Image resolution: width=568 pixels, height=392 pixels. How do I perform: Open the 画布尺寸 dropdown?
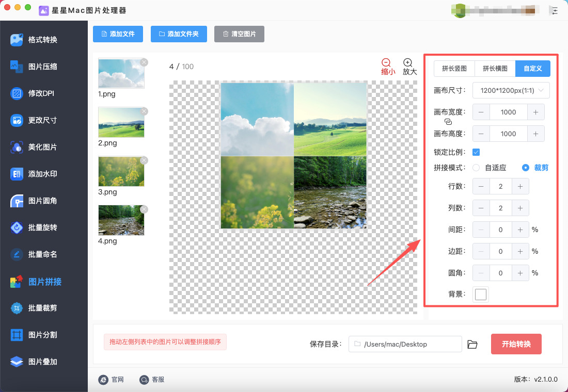[511, 90]
